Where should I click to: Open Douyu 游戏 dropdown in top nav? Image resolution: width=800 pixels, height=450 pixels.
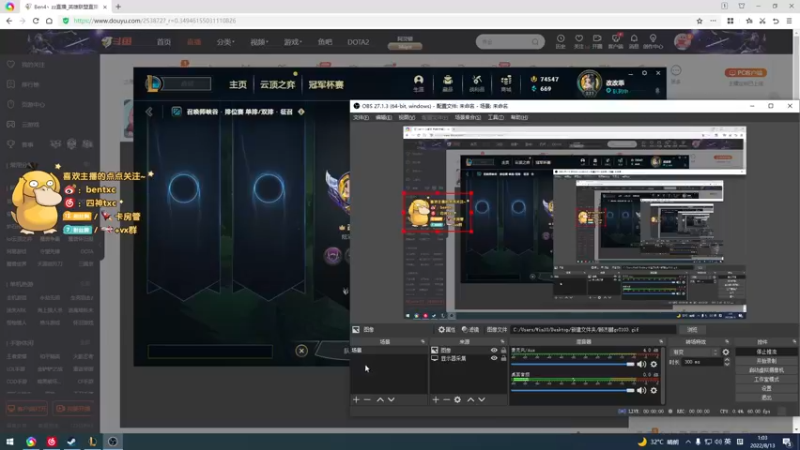tap(293, 42)
